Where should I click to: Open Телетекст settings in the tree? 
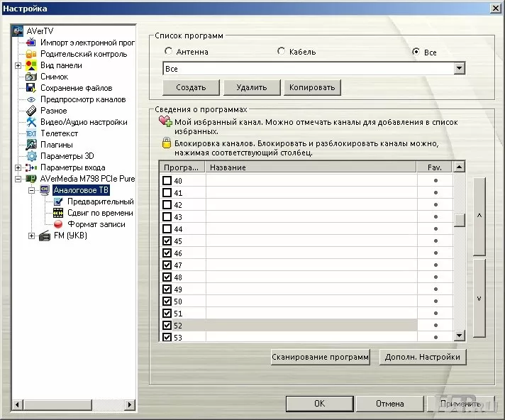click(59, 133)
